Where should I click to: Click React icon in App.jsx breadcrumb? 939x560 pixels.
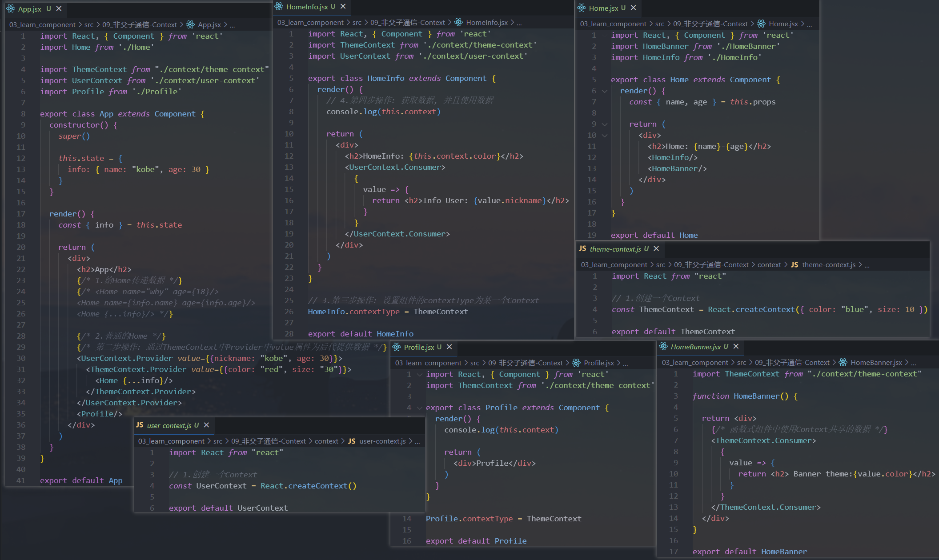click(x=190, y=24)
